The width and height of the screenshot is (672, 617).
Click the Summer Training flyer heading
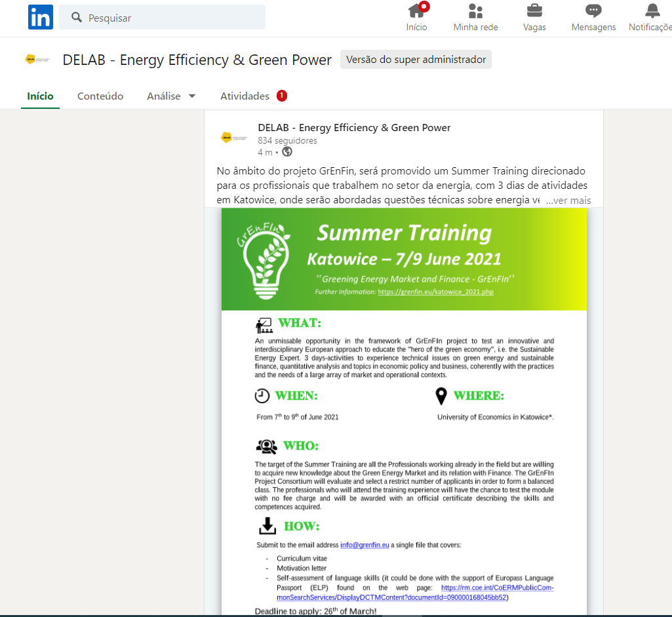point(404,233)
